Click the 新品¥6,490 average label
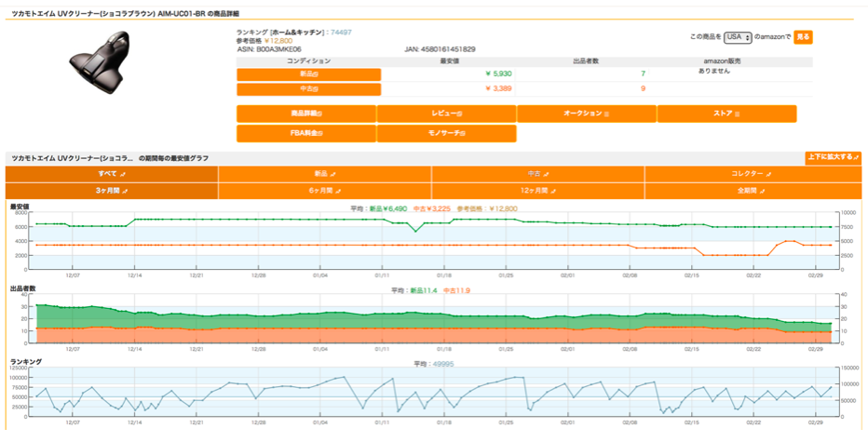Image resolution: width=868 pixels, height=442 pixels. click(x=388, y=208)
